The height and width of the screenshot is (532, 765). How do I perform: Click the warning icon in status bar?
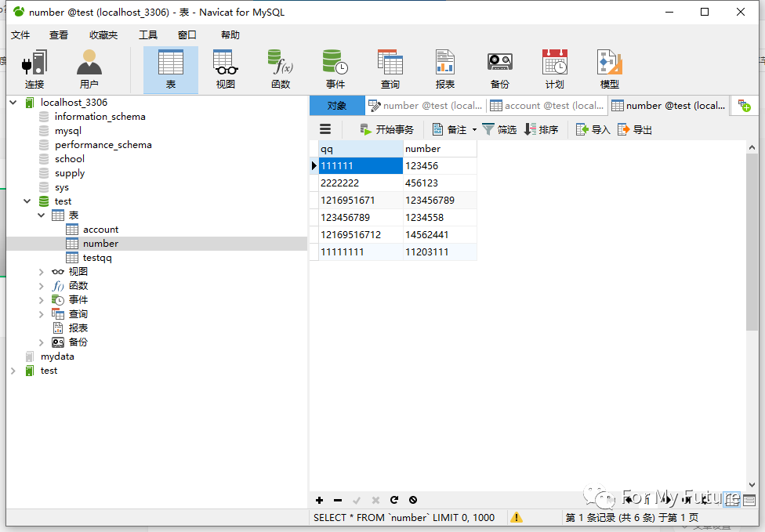517,517
